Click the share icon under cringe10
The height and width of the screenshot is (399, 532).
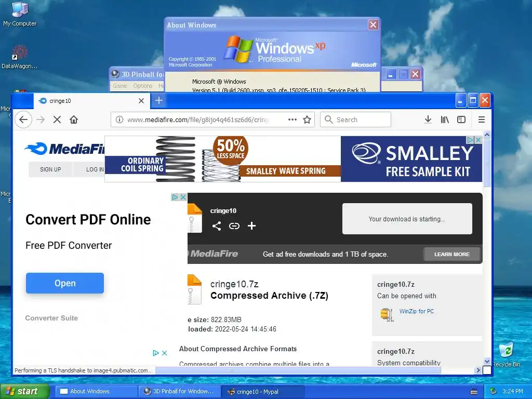[x=217, y=226]
